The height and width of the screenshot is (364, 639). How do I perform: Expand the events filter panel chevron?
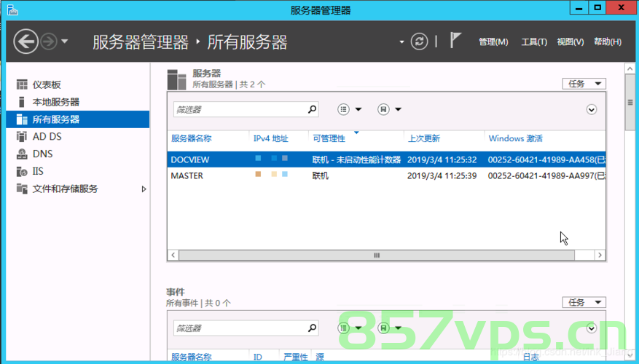[x=592, y=328]
